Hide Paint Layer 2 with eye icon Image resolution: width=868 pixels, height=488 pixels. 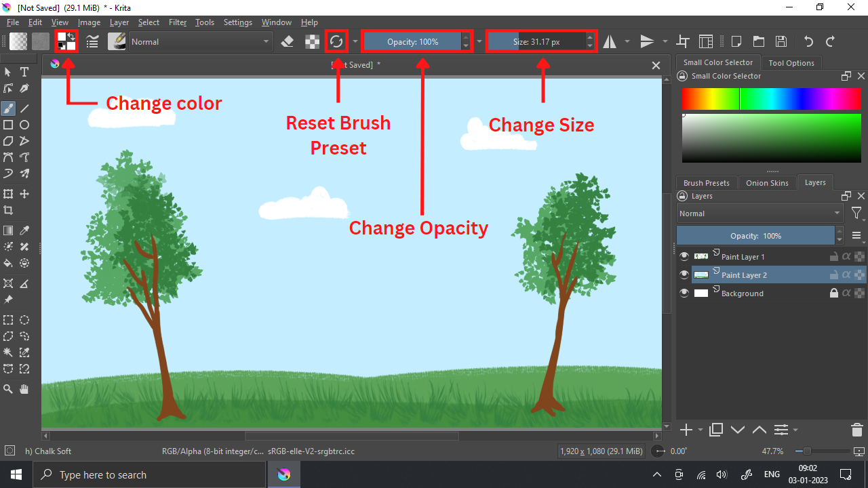pos(684,274)
